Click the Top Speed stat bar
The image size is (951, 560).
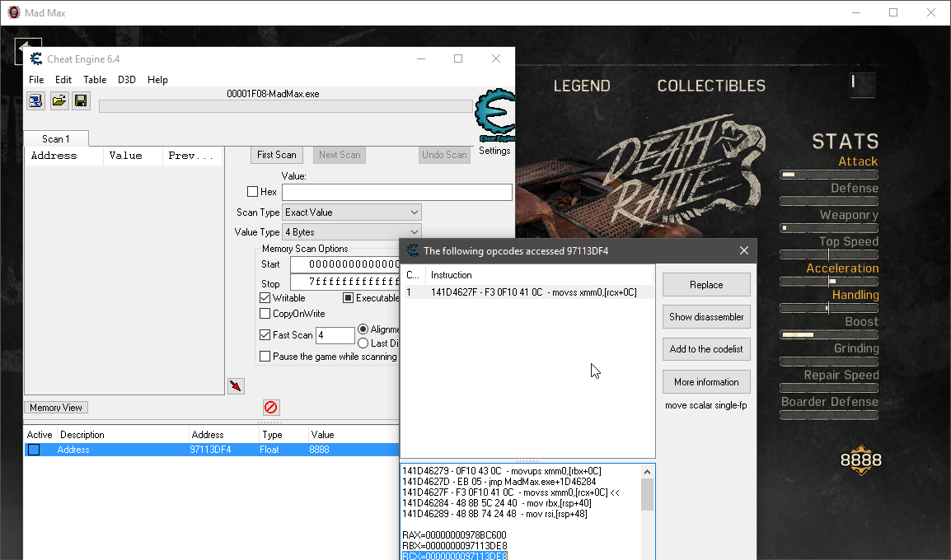828,254
